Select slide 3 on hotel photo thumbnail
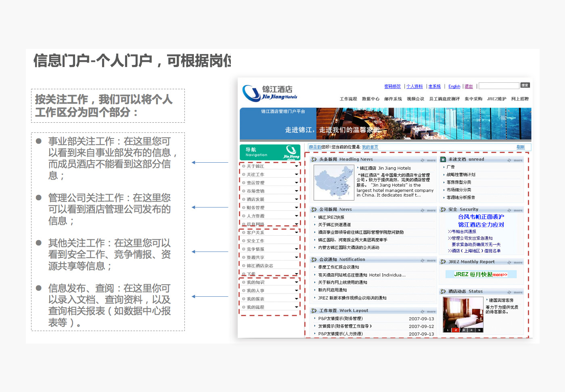Viewport: 565px width, 392px height. coord(464,330)
